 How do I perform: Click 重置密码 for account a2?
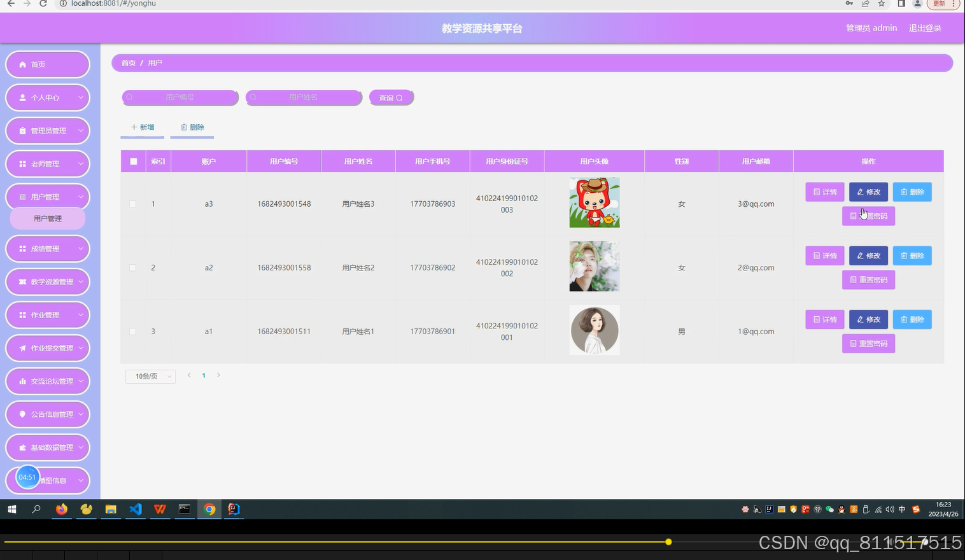(x=868, y=280)
